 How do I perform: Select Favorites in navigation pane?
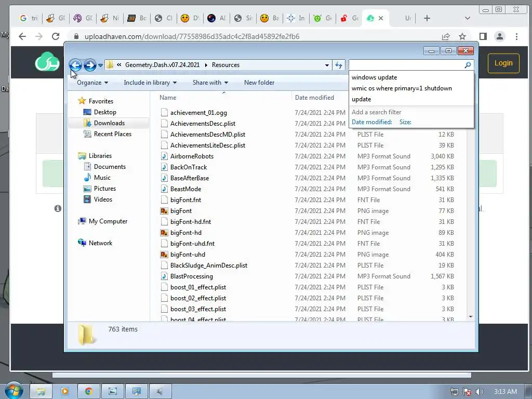click(x=101, y=101)
